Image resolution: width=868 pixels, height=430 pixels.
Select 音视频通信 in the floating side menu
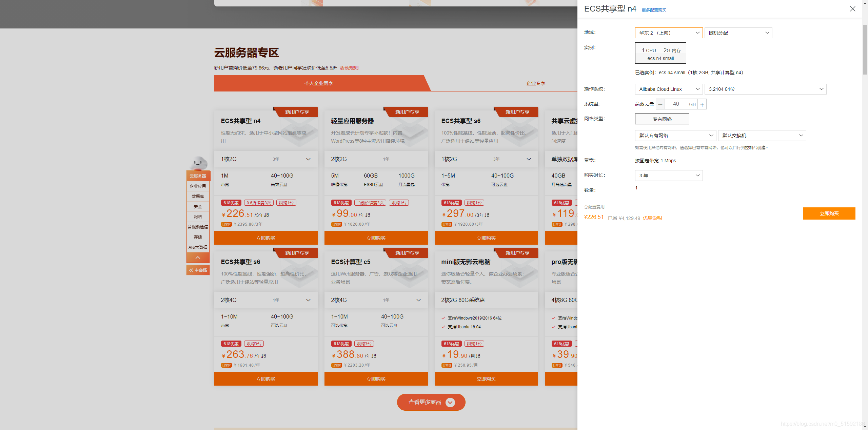[198, 227]
